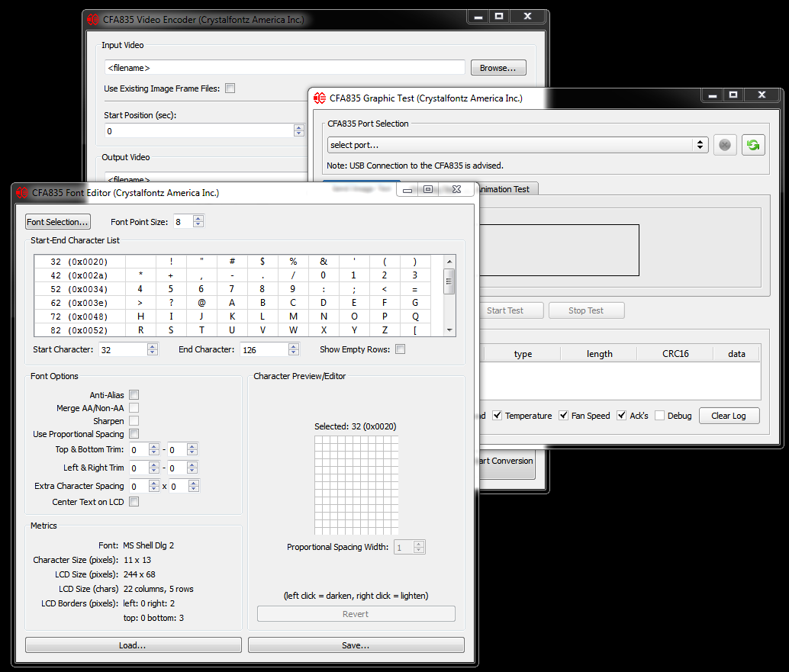Select the & character cell
Screen dimensions: 789x672
(x=324, y=262)
